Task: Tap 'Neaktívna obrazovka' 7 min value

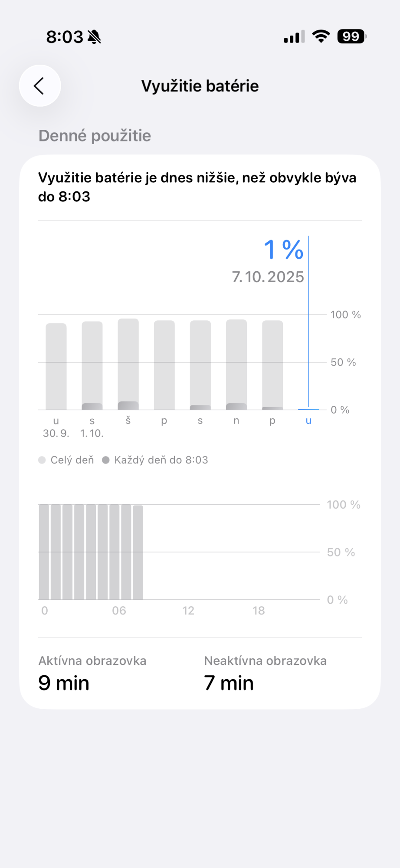Action: click(x=229, y=683)
